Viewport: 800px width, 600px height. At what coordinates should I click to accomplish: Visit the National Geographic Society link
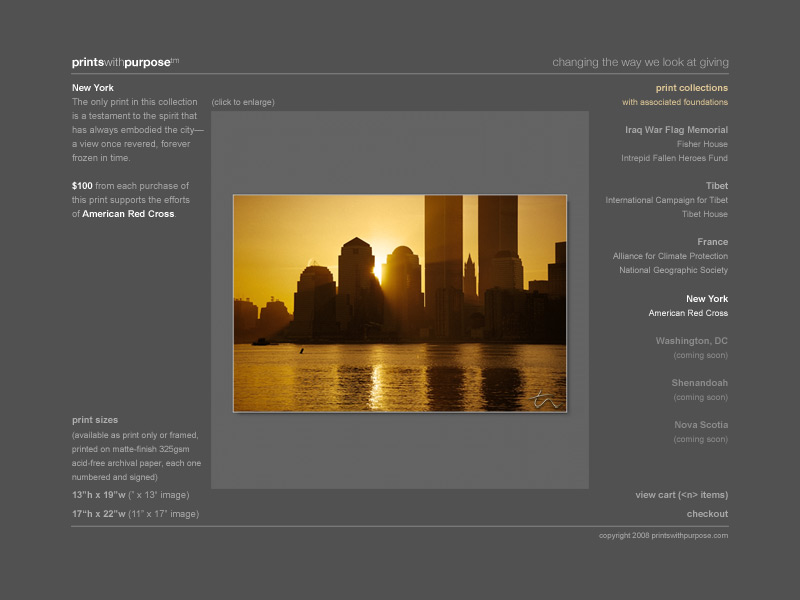[673, 270]
